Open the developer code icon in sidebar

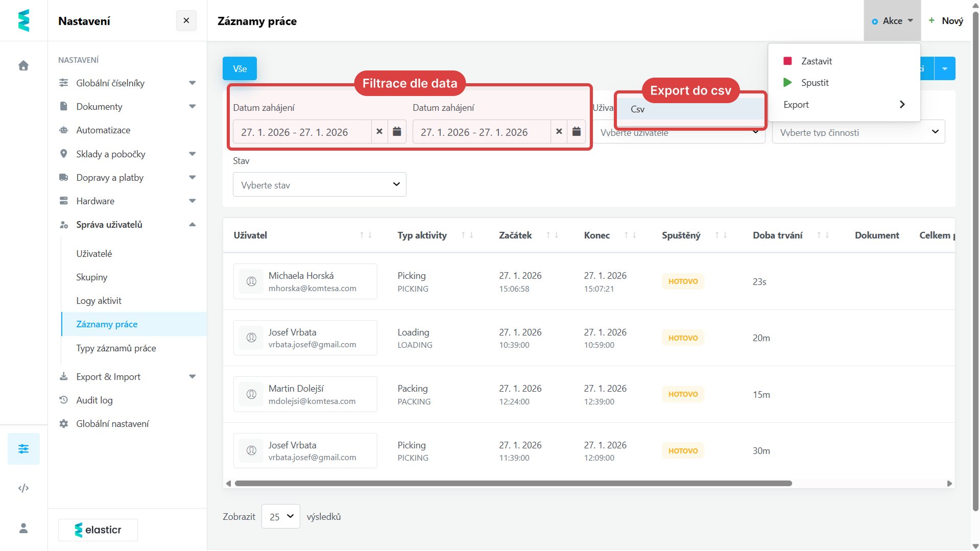click(23, 488)
